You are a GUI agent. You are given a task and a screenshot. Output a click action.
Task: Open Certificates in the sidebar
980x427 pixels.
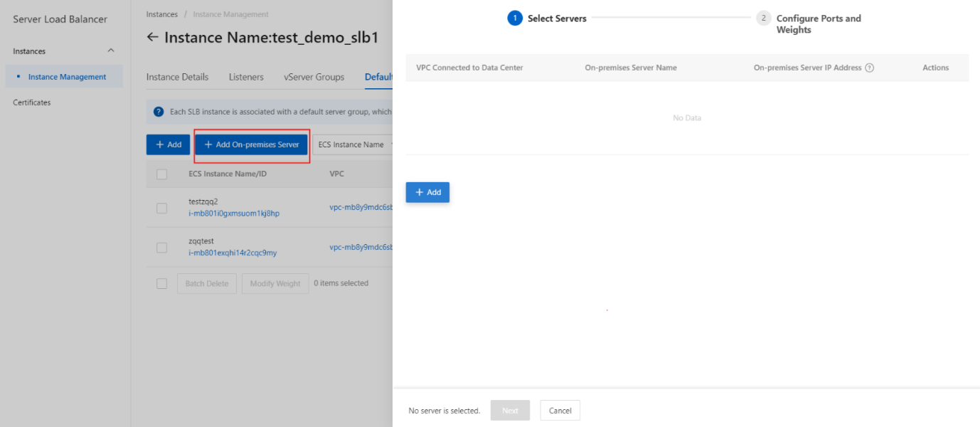pyautogui.click(x=32, y=102)
